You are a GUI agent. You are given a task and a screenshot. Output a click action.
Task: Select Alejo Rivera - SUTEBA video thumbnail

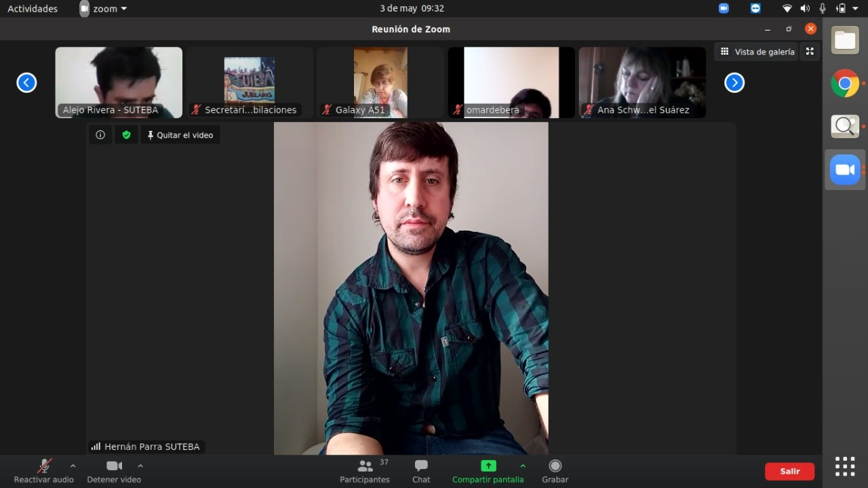coord(119,82)
